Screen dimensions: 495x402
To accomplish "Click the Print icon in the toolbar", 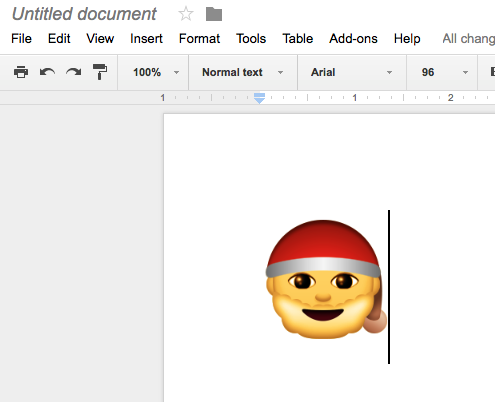I will click(x=21, y=72).
